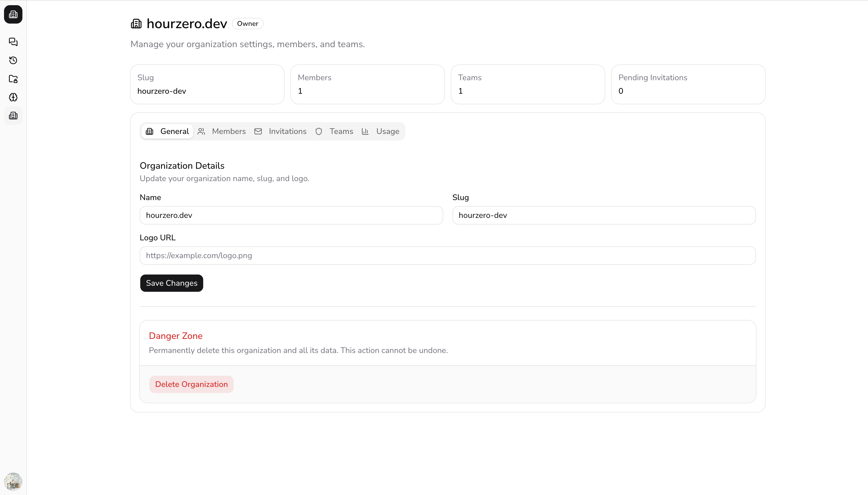Open the chat conversations sidebar icon
The width and height of the screenshot is (868, 495).
13,42
